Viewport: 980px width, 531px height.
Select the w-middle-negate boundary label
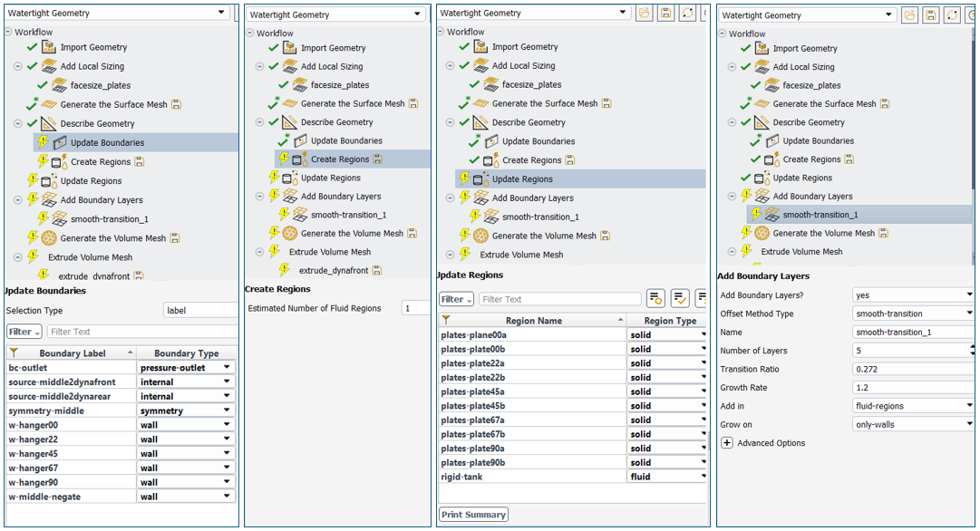[44, 497]
